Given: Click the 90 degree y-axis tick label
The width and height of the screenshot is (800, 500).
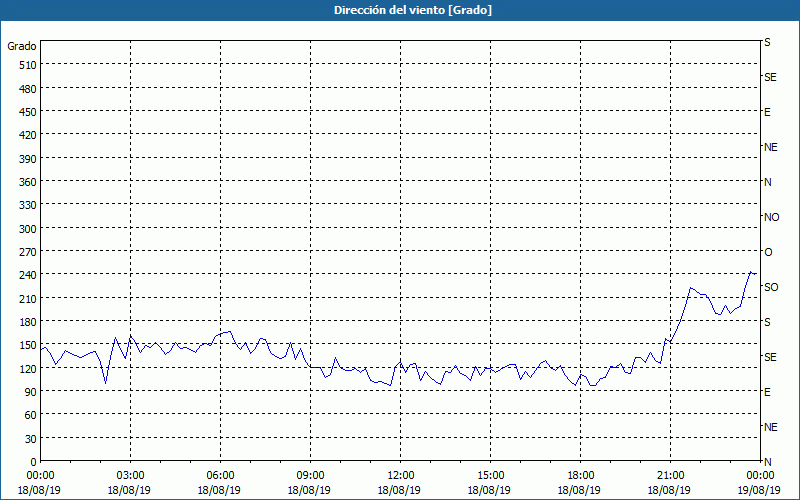Looking at the screenshot, I should coord(27,392).
